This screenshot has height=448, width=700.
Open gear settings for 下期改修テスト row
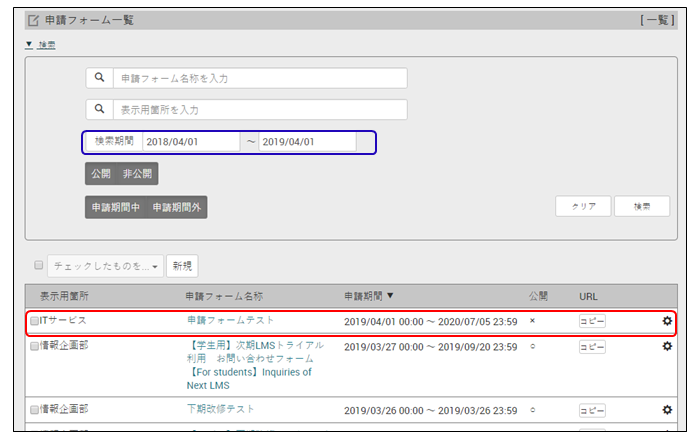(667, 410)
